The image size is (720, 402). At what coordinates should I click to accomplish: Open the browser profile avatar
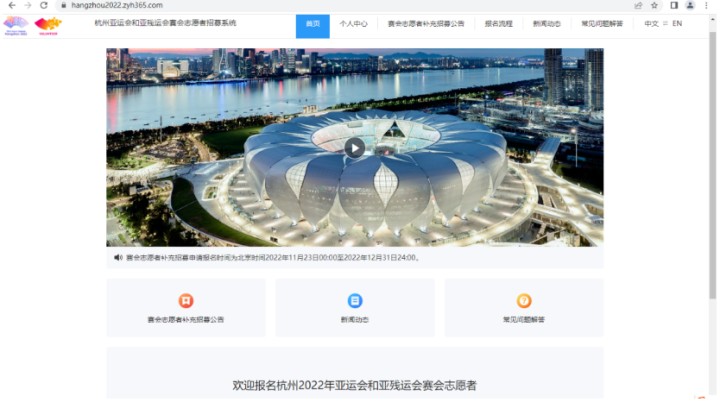click(690, 5)
